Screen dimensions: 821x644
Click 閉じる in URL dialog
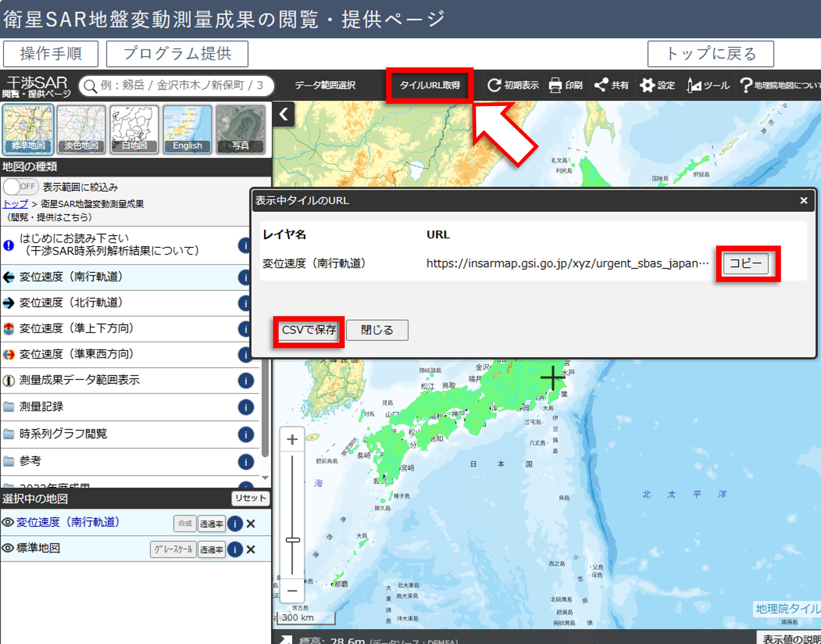pyautogui.click(x=377, y=330)
